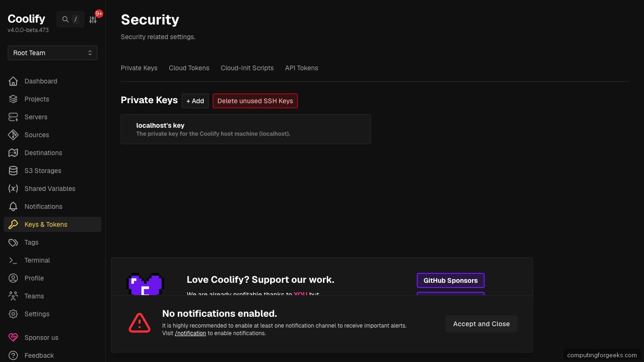Open the Tags section
This screenshot has width=644, height=362.
tap(31, 242)
